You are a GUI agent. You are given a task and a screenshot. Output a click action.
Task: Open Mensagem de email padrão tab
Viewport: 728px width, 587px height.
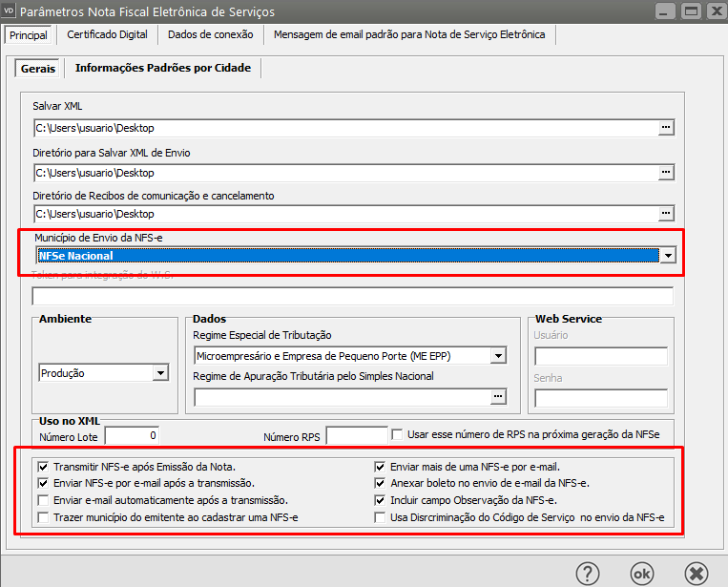pyautogui.click(x=409, y=34)
